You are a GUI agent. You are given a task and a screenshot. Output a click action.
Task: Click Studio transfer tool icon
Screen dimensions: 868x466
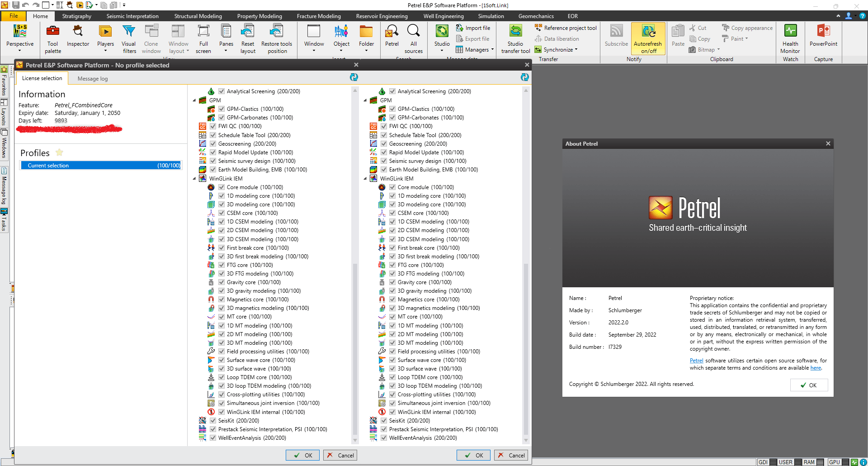(515, 39)
